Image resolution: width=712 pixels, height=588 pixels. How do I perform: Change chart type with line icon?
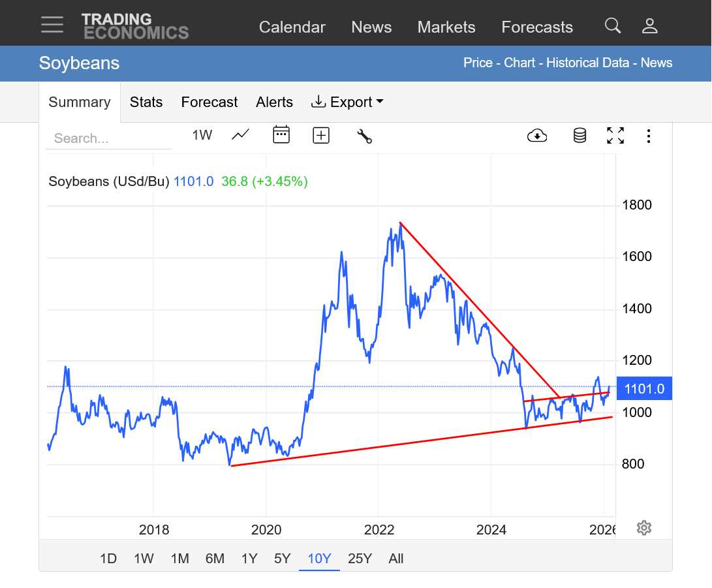click(x=240, y=135)
